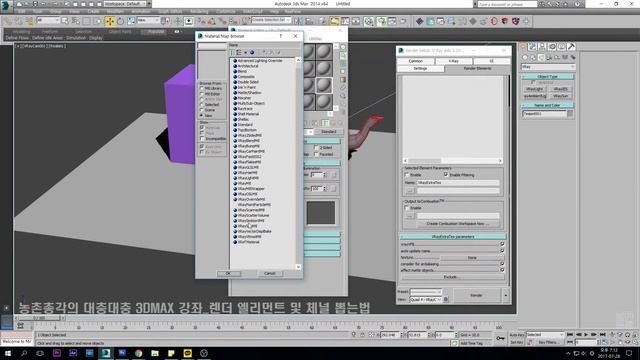640x360 pixels.
Task: Select the Helpers category icon
Action: click(557, 57)
